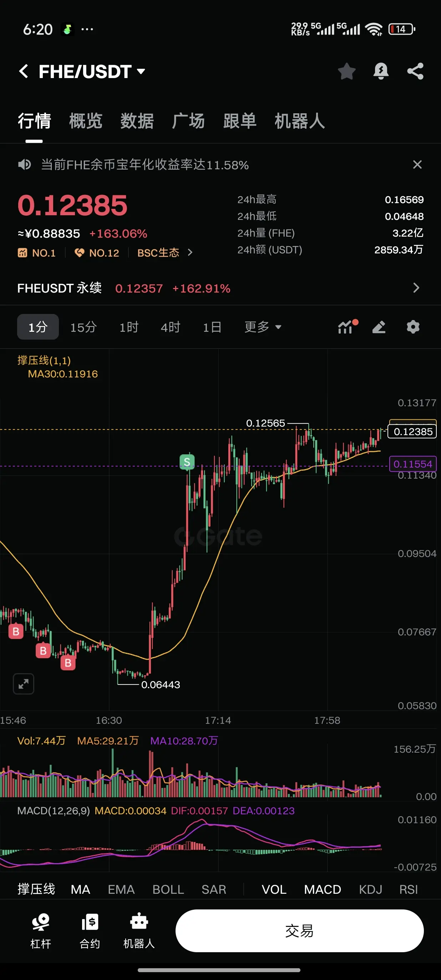
Task: Share this market page
Action: point(415,71)
